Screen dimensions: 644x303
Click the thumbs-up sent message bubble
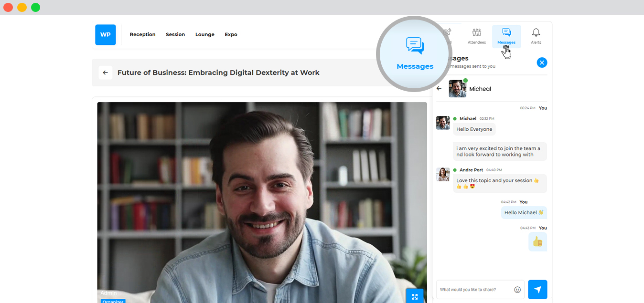537,242
